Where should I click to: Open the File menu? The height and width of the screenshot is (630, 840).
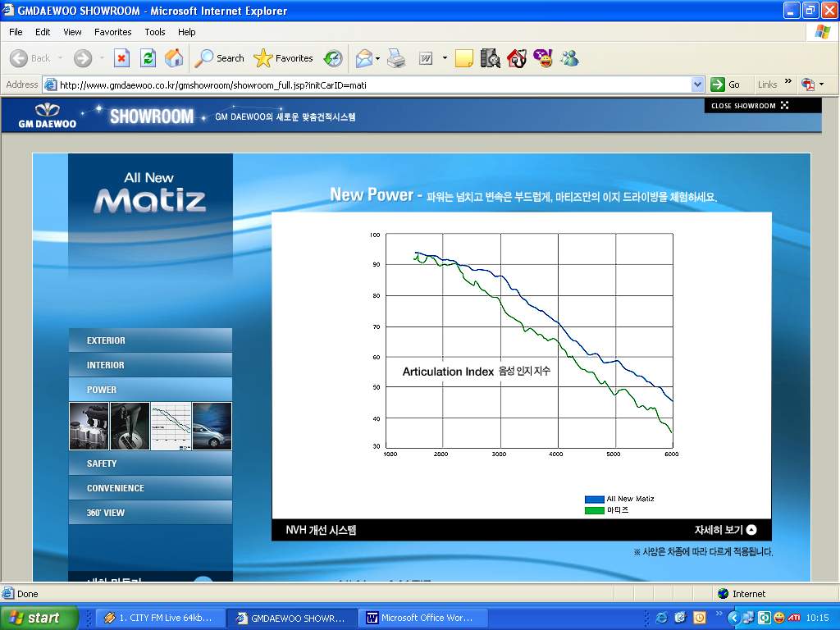pos(16,32)
